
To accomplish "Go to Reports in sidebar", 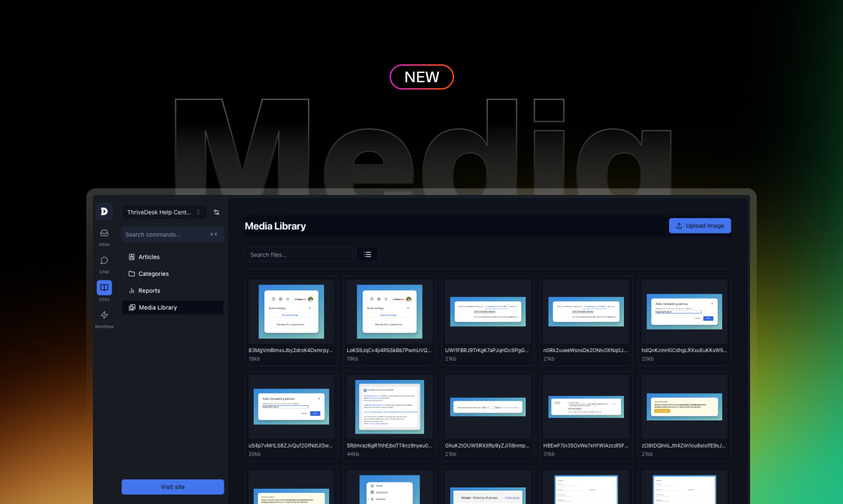I will pyautogui.click(x=149, y=290).
